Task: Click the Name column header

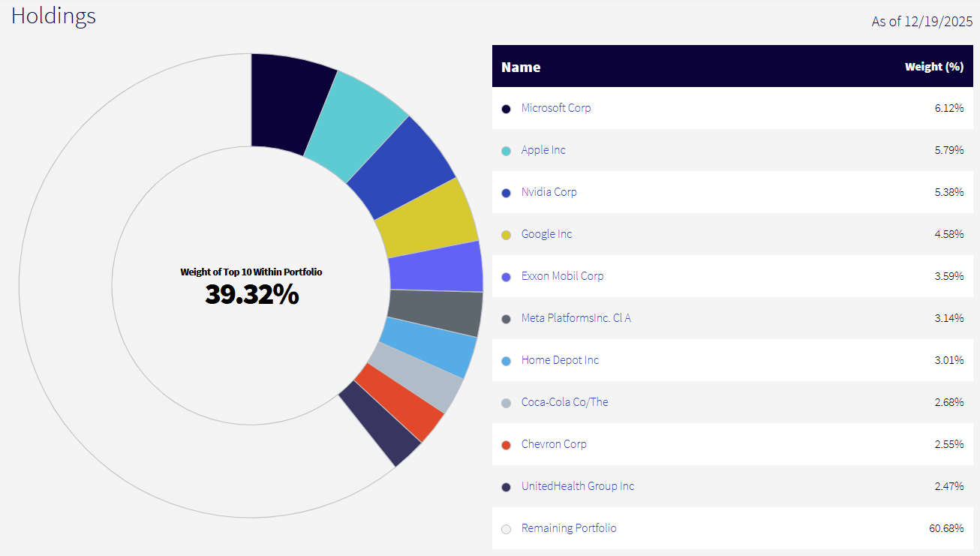Action: (521, 66)
